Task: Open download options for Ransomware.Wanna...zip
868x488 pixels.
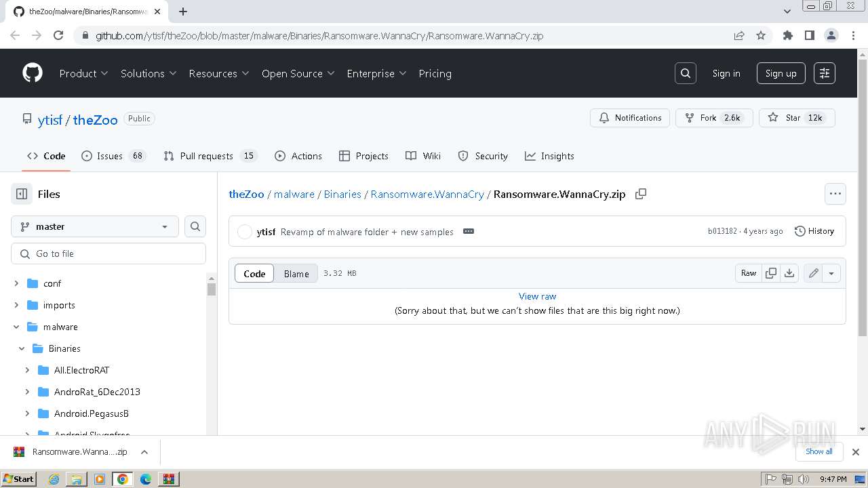Action: click(x=144, y=452)
